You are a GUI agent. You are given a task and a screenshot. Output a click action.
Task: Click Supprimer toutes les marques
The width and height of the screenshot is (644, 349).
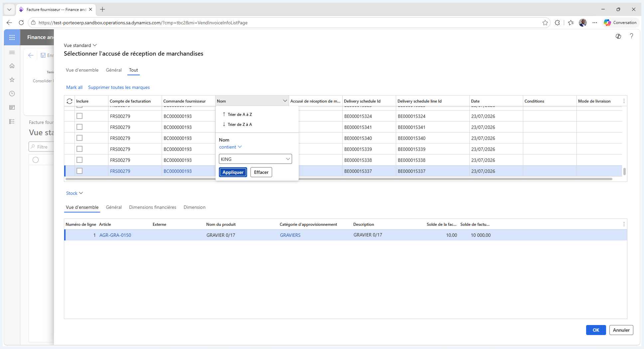(x=119, y=87)
